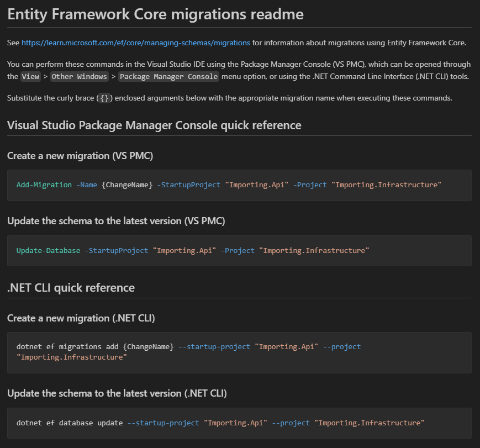Viewport: 480px width, 448px height.
Task: Click the '.NET CLI quick reference' heading
Action: pos(71,288)
